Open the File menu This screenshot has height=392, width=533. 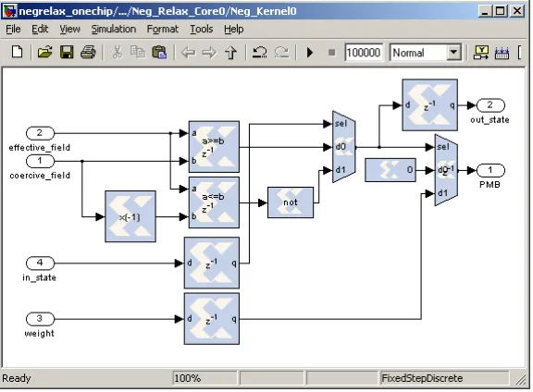tap(13, 30)
